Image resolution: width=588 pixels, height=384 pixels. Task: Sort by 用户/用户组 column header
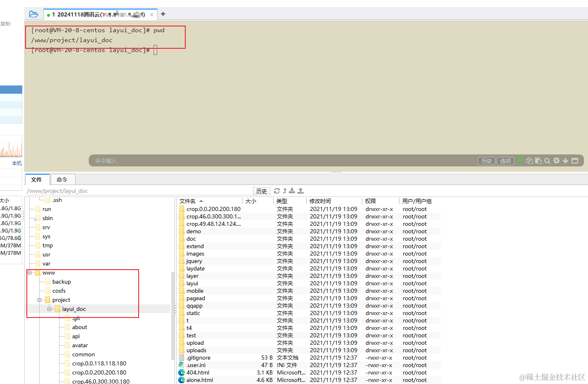pos(420,201)
